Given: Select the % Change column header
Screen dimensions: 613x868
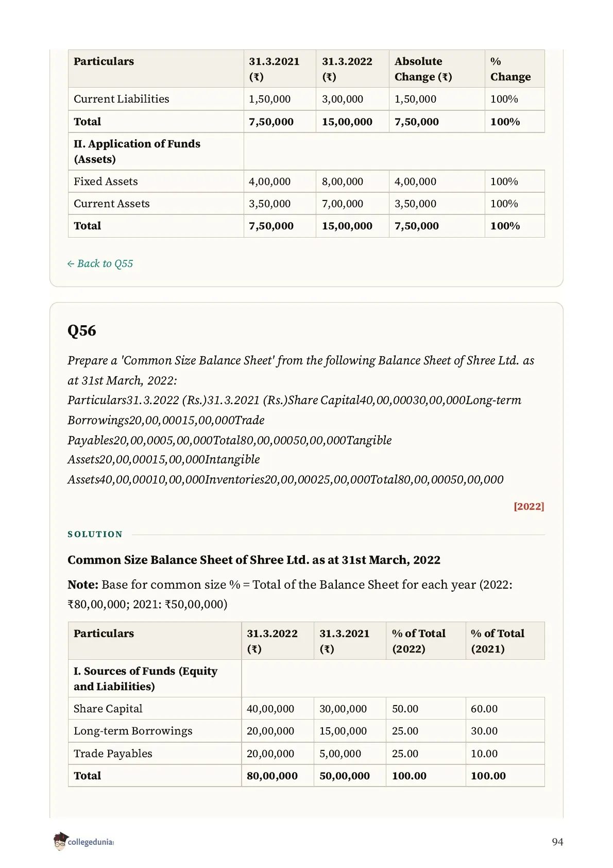Looking at the screenshot, I should tap(510, 69).
